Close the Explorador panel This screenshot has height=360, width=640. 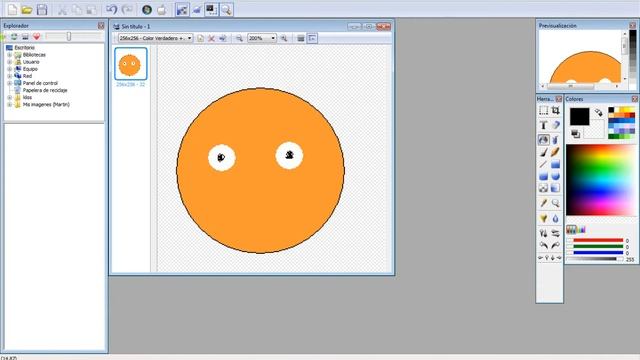[x=101, y=26]
